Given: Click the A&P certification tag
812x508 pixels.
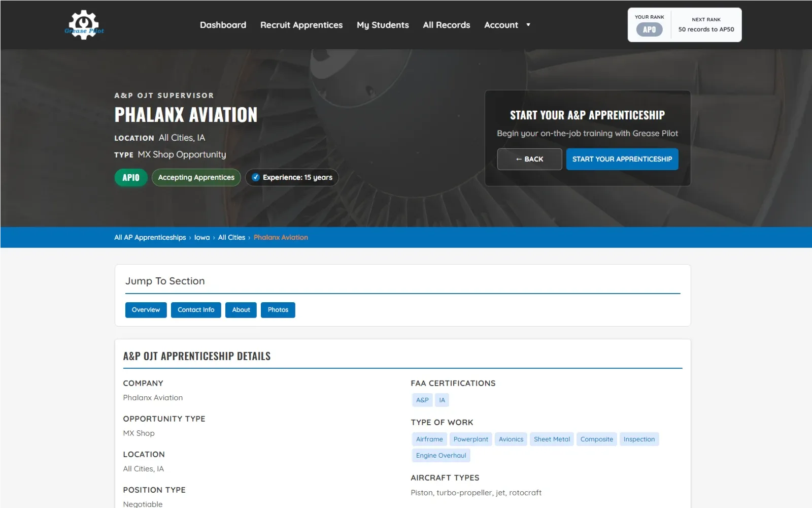Looking at the screenshot, I should [422, 400].
